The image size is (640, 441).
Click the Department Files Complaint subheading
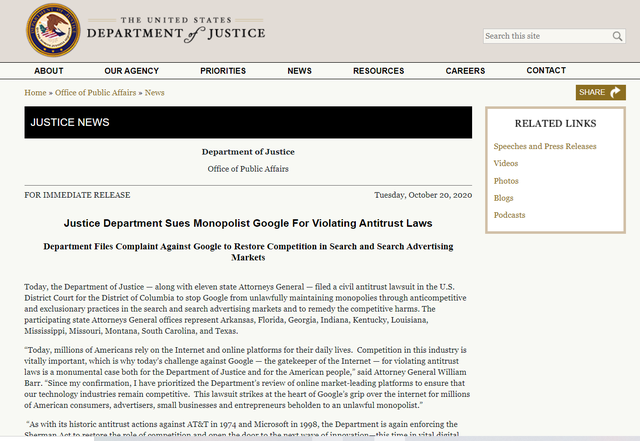248,252
